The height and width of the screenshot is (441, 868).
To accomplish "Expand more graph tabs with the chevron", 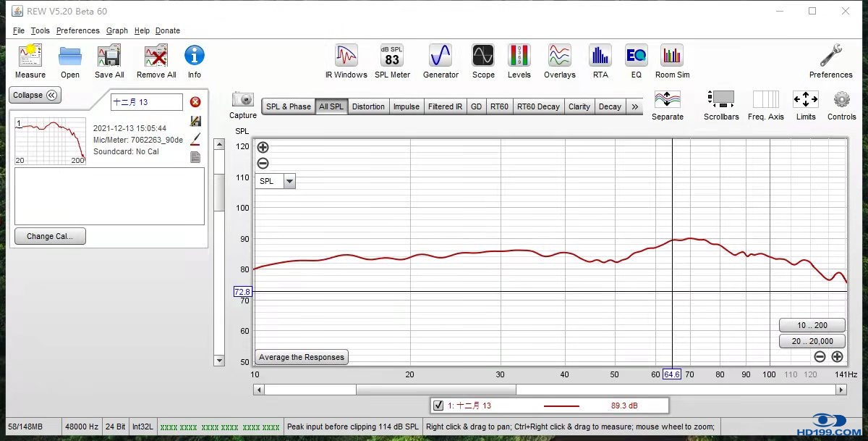I will click(x=634, y=106).
